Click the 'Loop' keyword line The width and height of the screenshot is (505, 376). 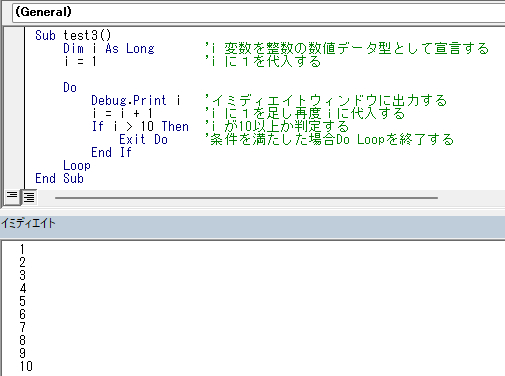(x=77, y=165)
